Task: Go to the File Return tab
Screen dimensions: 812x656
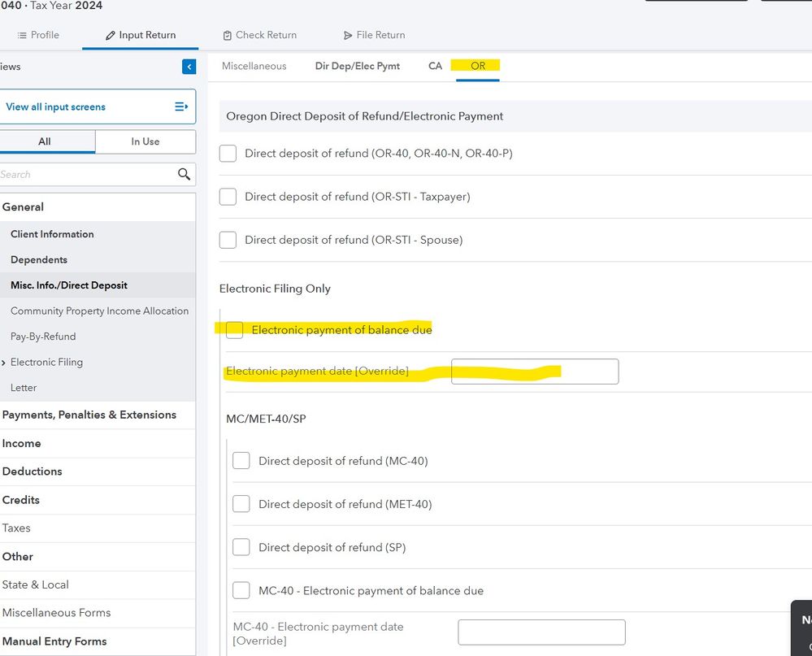Action: tap(374, 35)
